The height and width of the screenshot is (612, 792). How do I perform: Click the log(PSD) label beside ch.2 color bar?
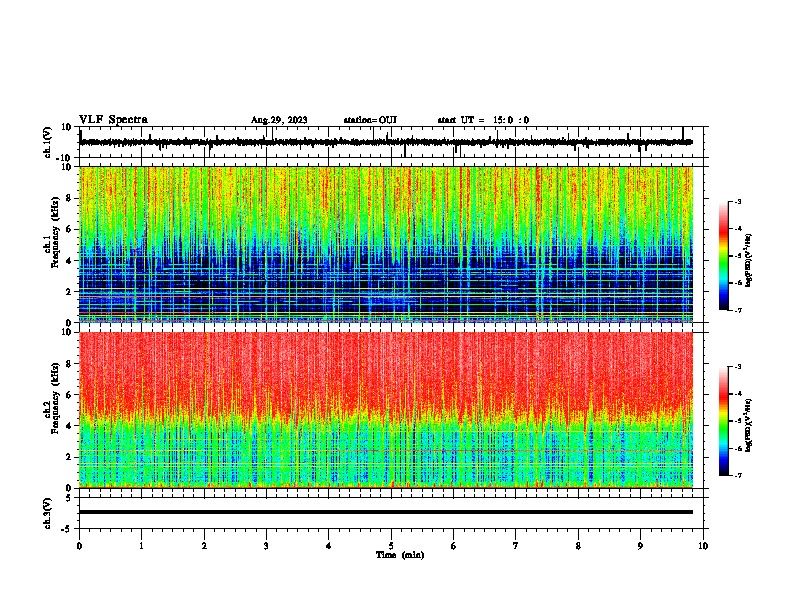click(748, 425)
